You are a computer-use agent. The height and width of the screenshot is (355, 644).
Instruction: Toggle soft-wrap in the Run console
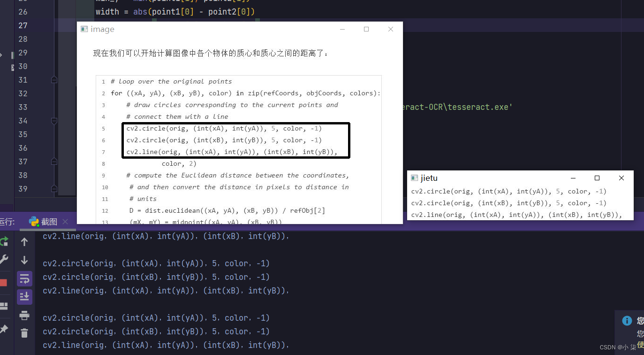[24, 279]
